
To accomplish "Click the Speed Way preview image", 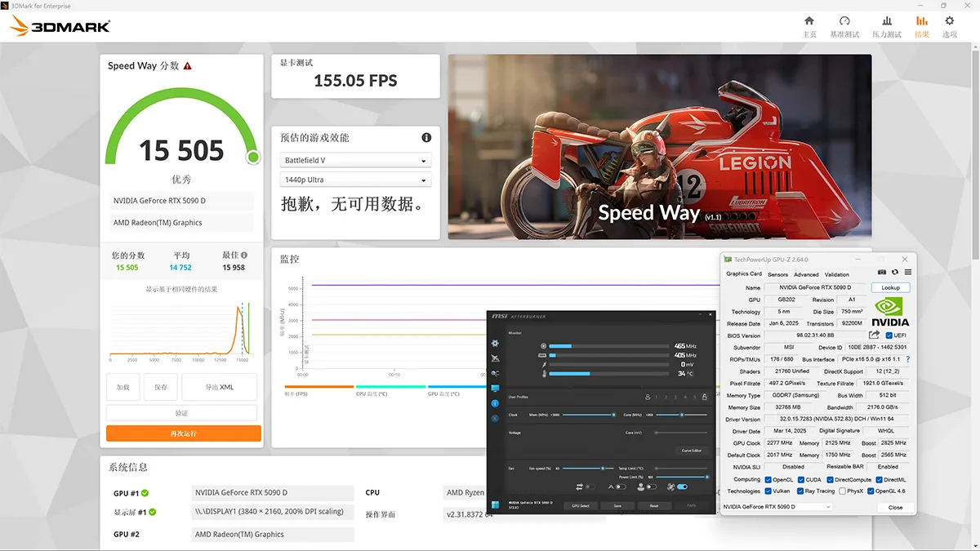I will (660, 147).
